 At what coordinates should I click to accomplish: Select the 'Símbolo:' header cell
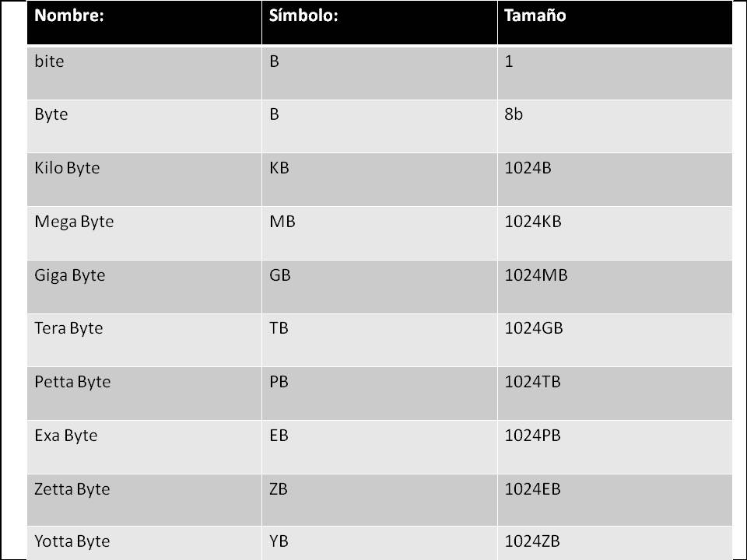[x=303, y=16]
